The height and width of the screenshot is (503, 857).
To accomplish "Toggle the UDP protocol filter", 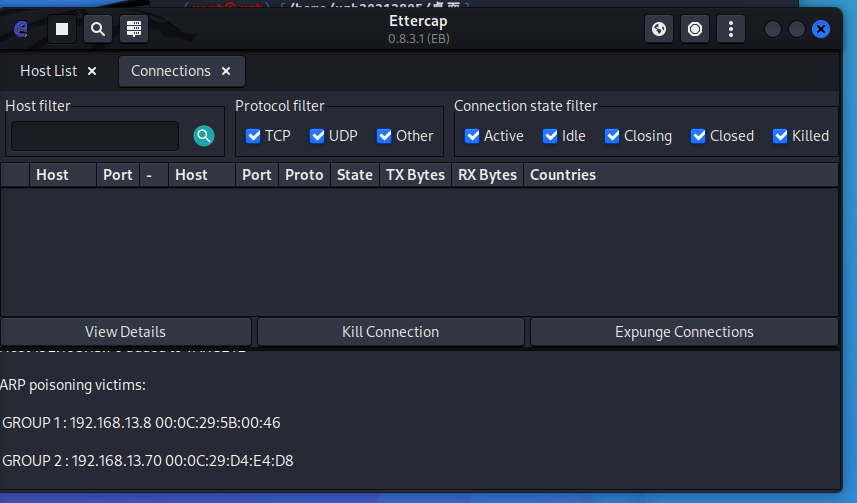I will tap(317, 136).
